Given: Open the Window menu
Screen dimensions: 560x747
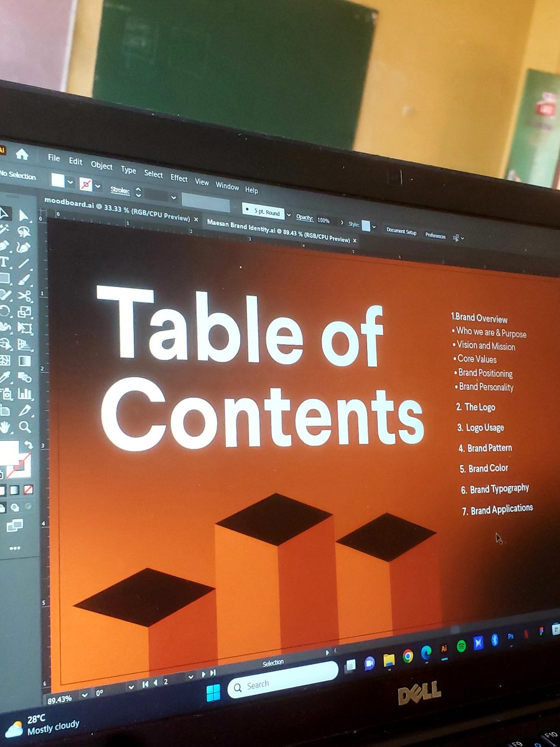Looking at the screenshot, I should (x=227, y=186).
